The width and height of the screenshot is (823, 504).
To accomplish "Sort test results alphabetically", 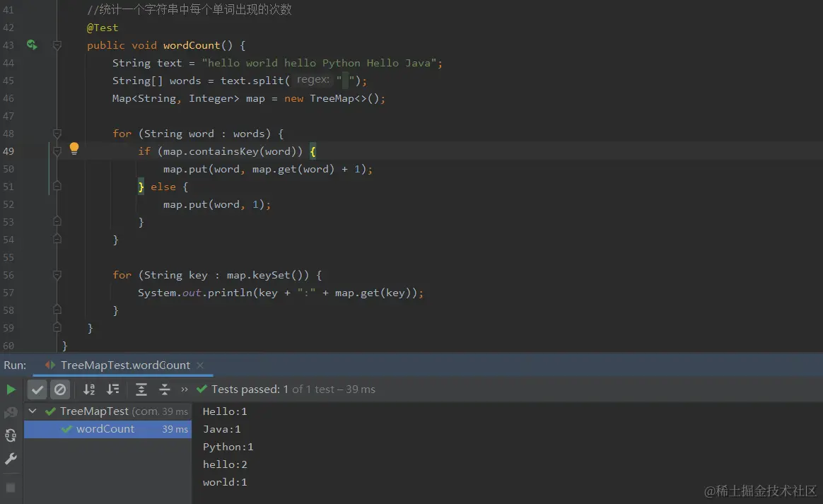I will (89, 389).
